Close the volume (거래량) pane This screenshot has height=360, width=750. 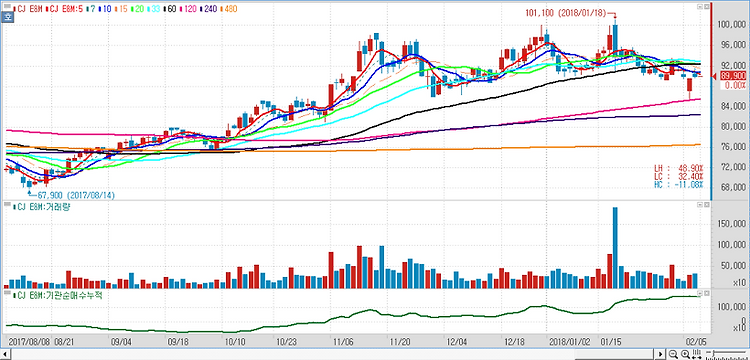coord(706,205)
